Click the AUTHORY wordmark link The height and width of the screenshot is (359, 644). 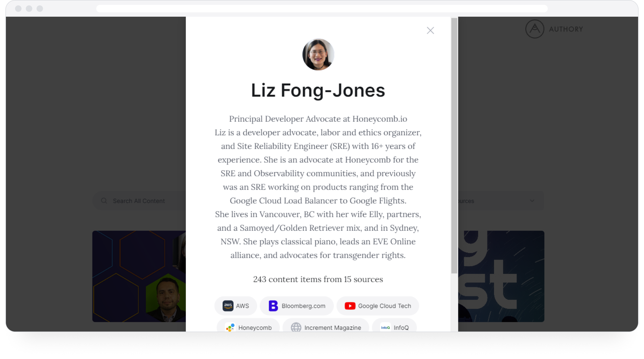coord(566,29)
